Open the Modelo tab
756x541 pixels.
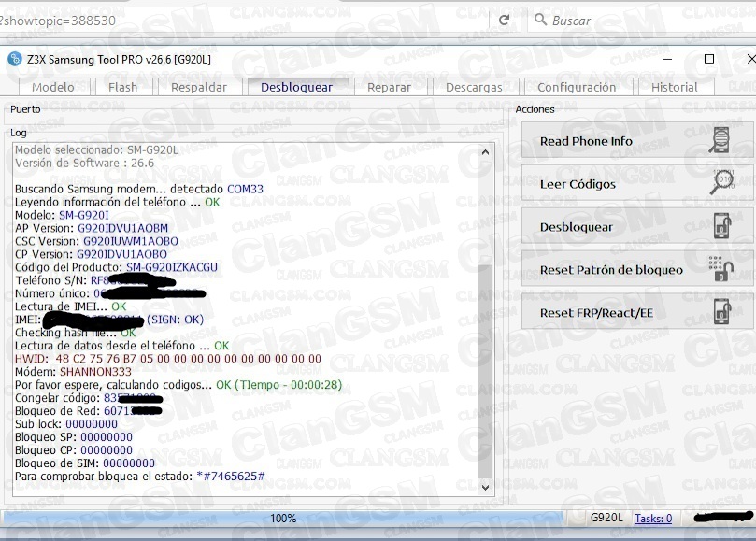[53, 87]
